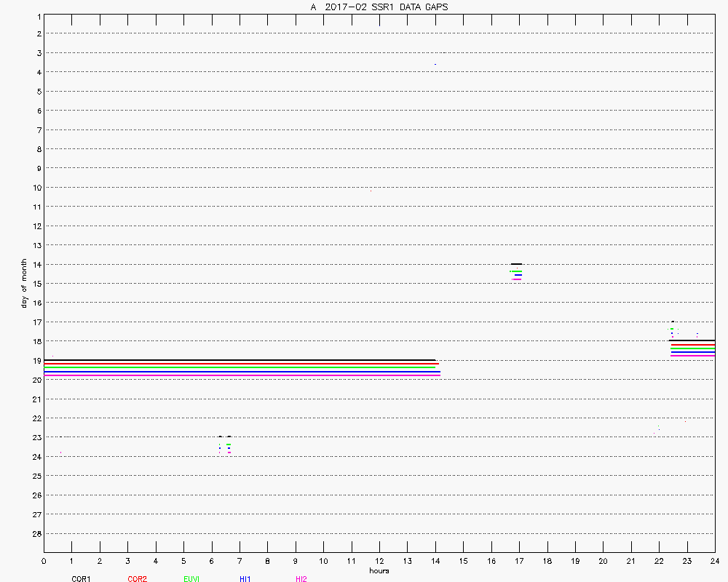Click the 'day of month' y-axis label
Image resolution: width=728 pixels, height=582 pixels.
coord(23,283)
